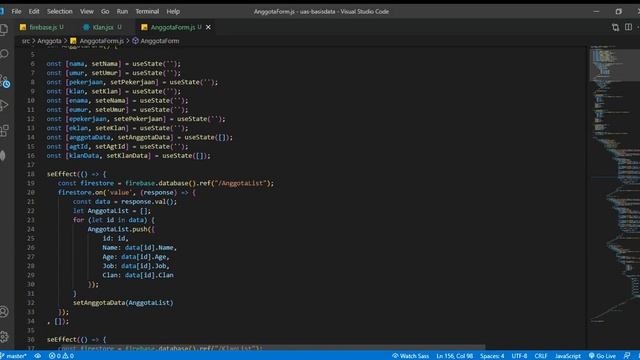Viewport: 640px width, 360px height.
Task: Open the Manage gear icon
Action: tap(4, 337)
